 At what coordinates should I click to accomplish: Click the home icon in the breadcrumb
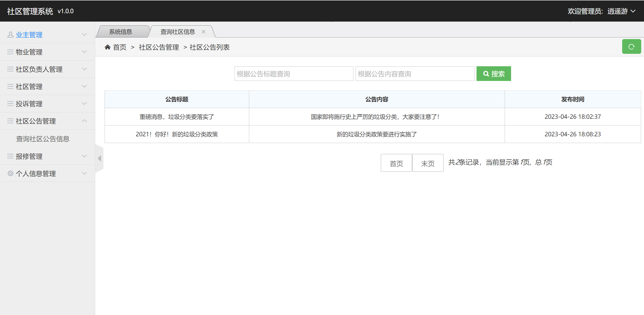[108, 47]
